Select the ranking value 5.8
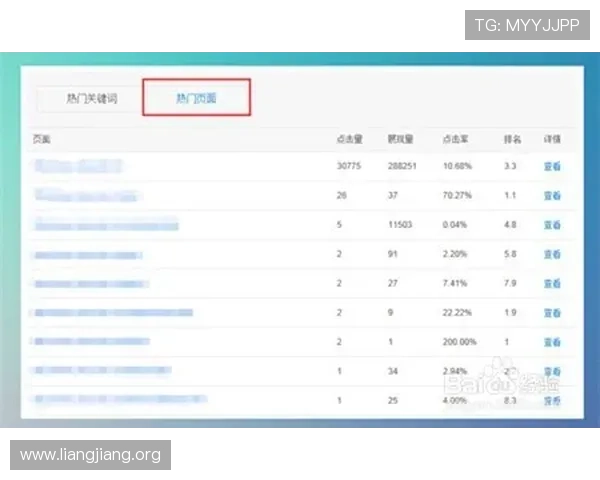This screenshot has height=480, width=600. pyautogui.click(x=510, y=254)
